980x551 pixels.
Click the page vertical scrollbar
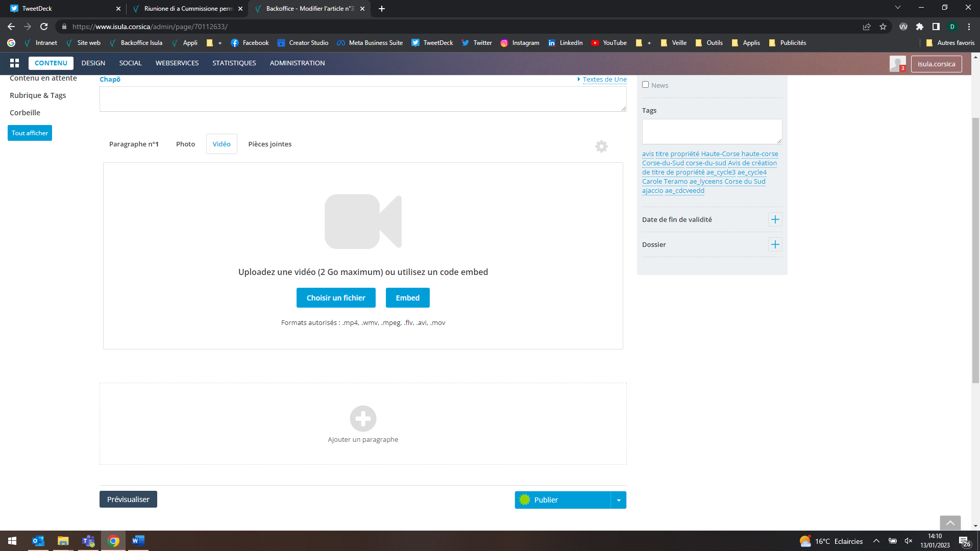coord(975,250)
